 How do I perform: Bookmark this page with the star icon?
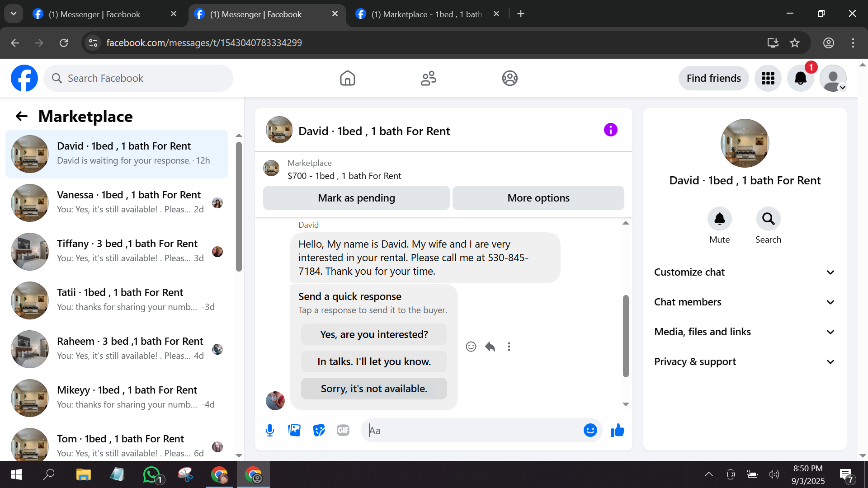(x=795, y=43)
